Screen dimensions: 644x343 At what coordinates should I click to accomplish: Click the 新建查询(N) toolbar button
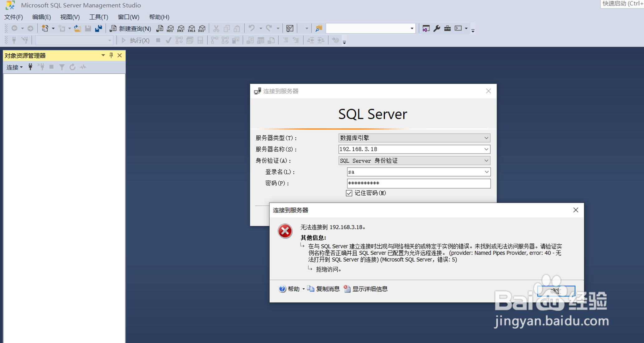click(x=130, y=29)
